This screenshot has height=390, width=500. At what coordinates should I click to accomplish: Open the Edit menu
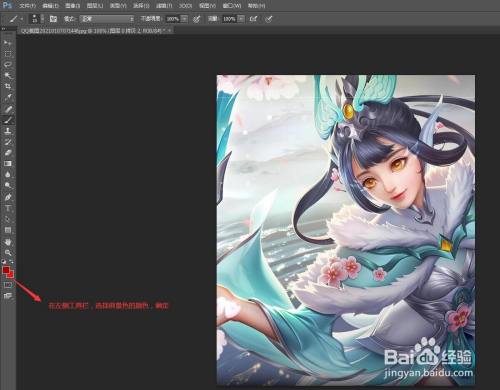(50, 6)
